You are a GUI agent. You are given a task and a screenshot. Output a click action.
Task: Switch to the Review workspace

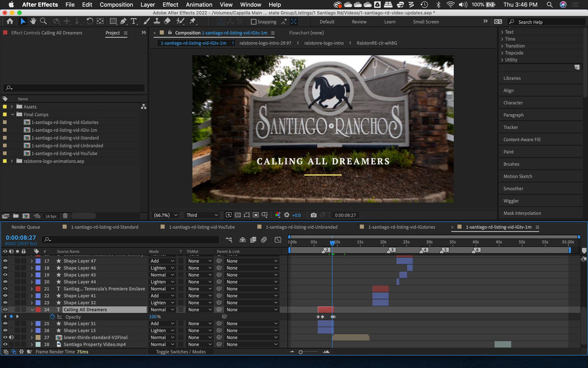(x=359, y=22)
